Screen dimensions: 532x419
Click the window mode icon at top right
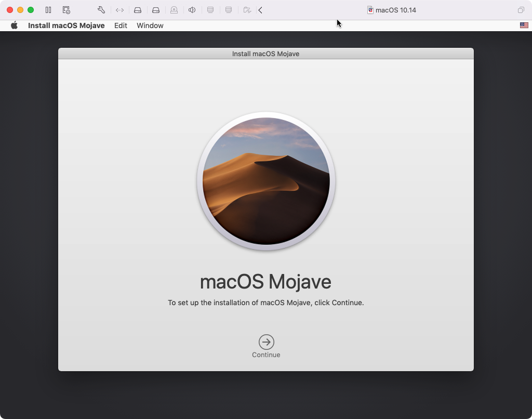pos(521,10)
